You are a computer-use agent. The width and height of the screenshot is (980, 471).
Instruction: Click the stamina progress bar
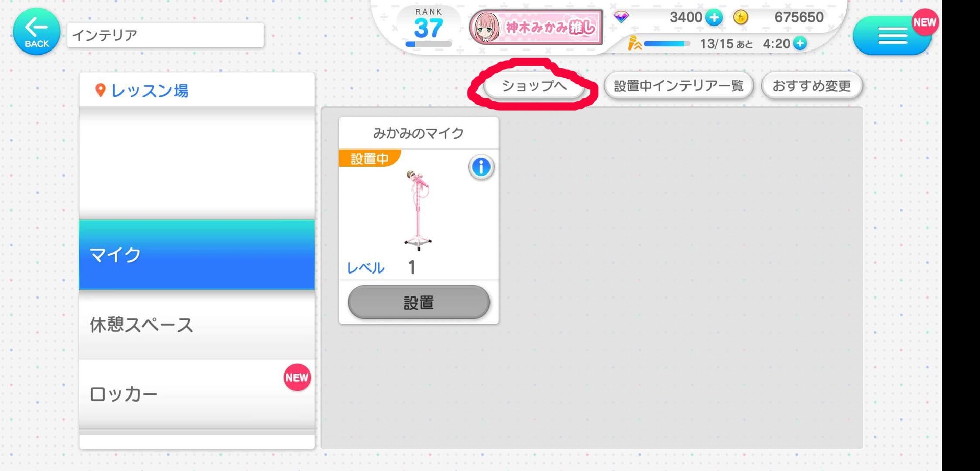pyautogui.click(x=667, y=44)
